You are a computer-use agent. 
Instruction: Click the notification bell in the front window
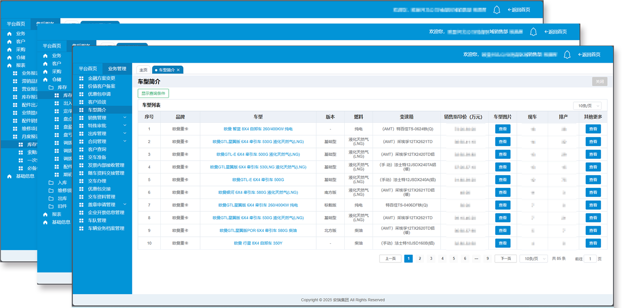[x=567, y=55]
